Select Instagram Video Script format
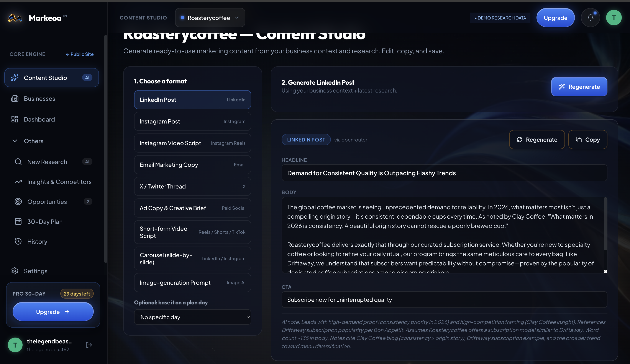Screen dimensions: 630x364 point(192,143)
